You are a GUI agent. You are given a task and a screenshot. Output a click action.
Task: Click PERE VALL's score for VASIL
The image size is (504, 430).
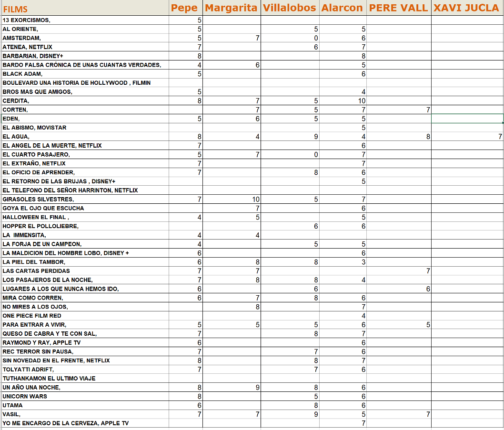coord(399,414)
